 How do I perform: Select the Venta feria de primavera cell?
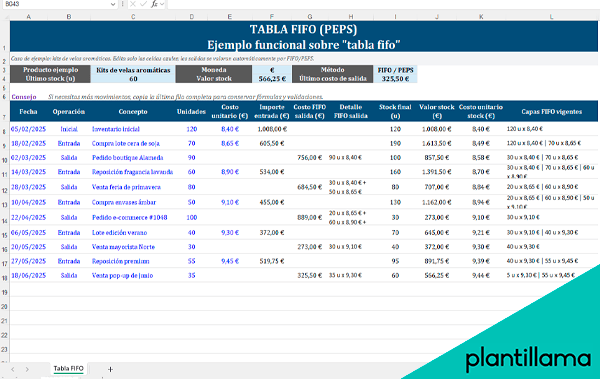(133, 187)
